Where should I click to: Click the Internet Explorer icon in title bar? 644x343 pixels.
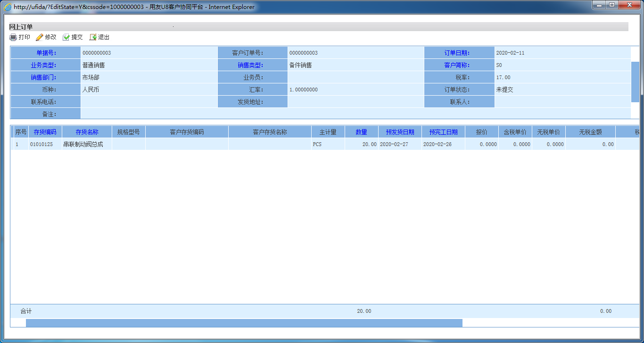8,7
